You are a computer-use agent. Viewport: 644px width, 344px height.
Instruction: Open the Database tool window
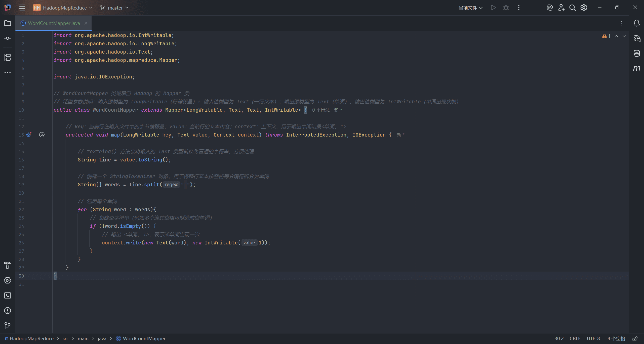pos(636,53)
